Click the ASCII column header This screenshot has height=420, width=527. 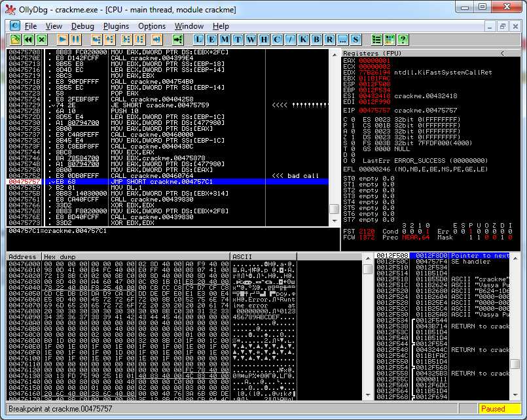click(x=263, y=256)
